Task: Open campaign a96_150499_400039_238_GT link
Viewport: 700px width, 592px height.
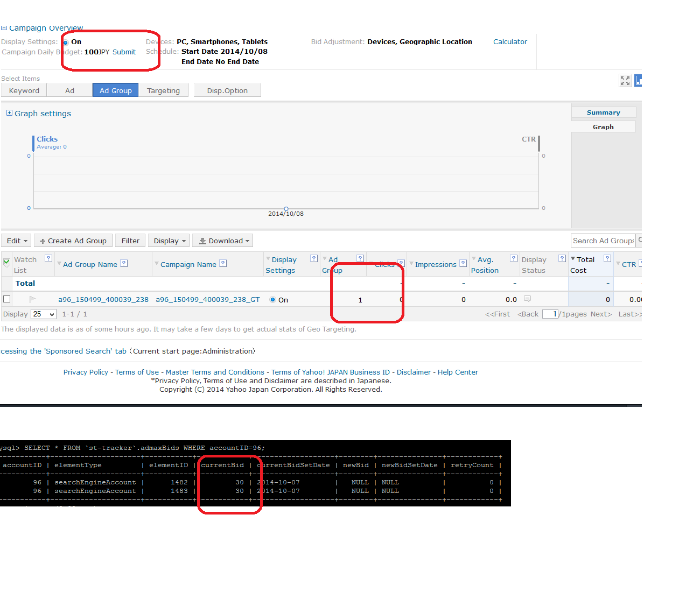Action: click(208, 299)
